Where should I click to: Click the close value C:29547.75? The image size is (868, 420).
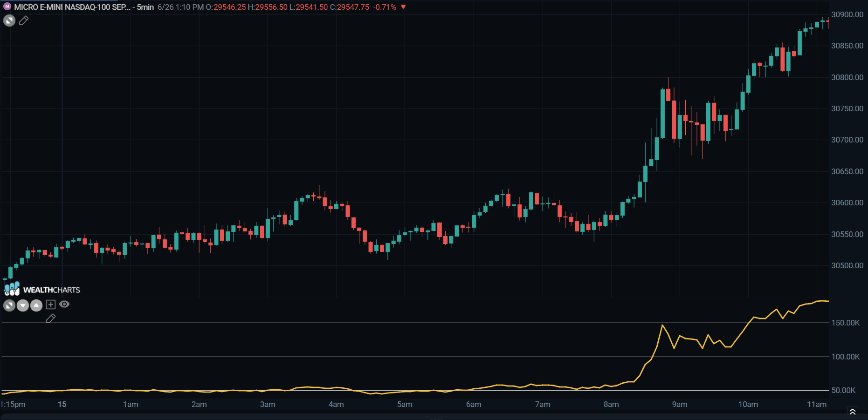tap(350, 7)
